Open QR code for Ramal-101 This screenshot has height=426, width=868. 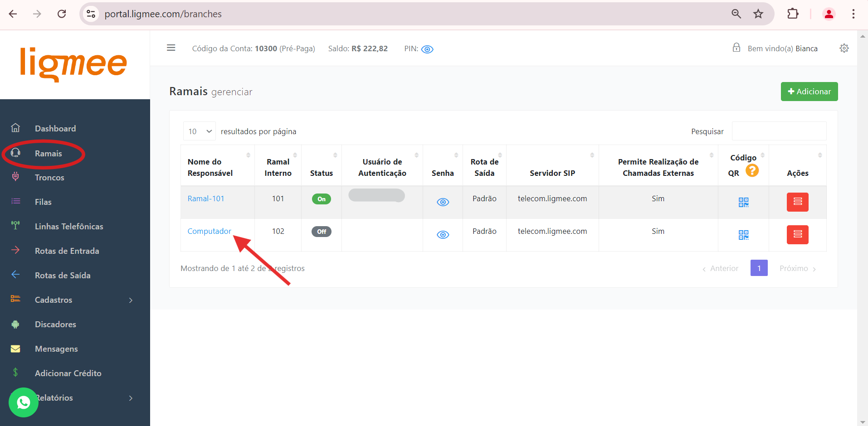(x=743, y=202)
